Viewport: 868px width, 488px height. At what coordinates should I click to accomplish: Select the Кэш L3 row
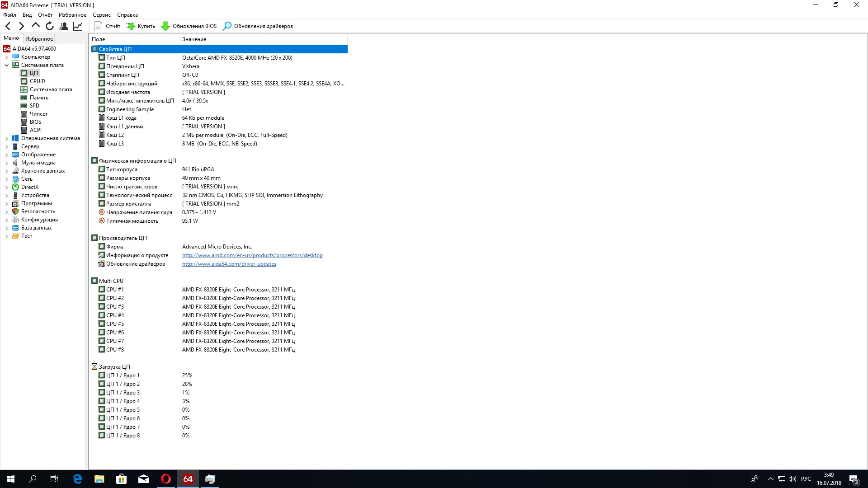click(219, 144)
